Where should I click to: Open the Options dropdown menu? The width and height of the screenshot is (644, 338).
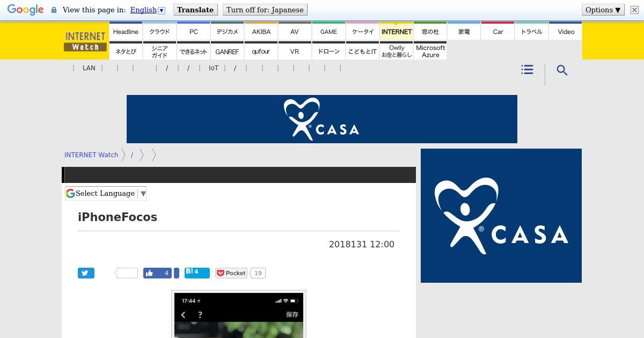tap(603, 10)
